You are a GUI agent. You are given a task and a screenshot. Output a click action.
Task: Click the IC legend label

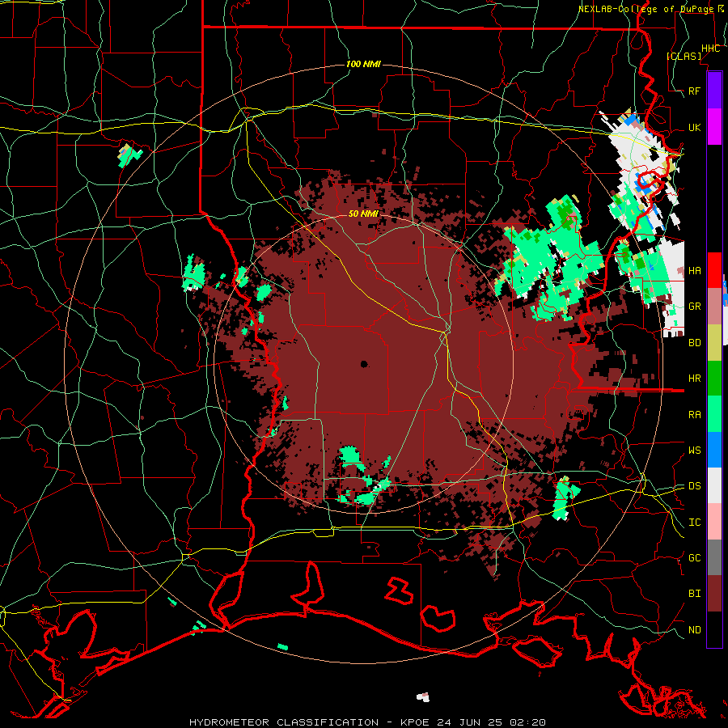(694, 522)
